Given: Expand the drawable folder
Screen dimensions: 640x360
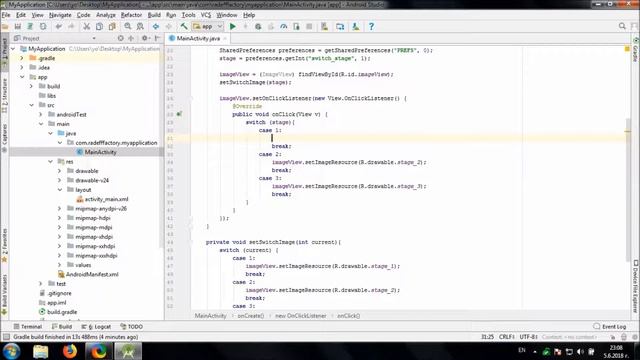Looking at the screenshot, I should tap(60, 171).
